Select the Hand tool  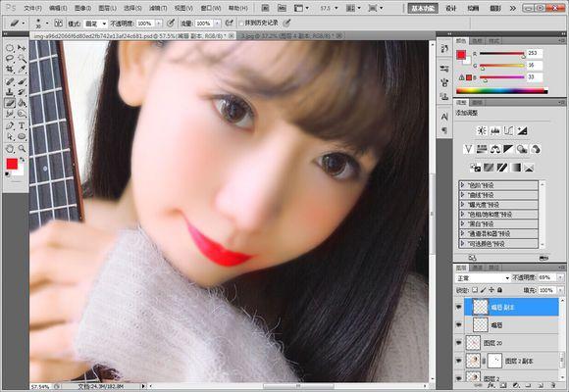pos(10,148)
